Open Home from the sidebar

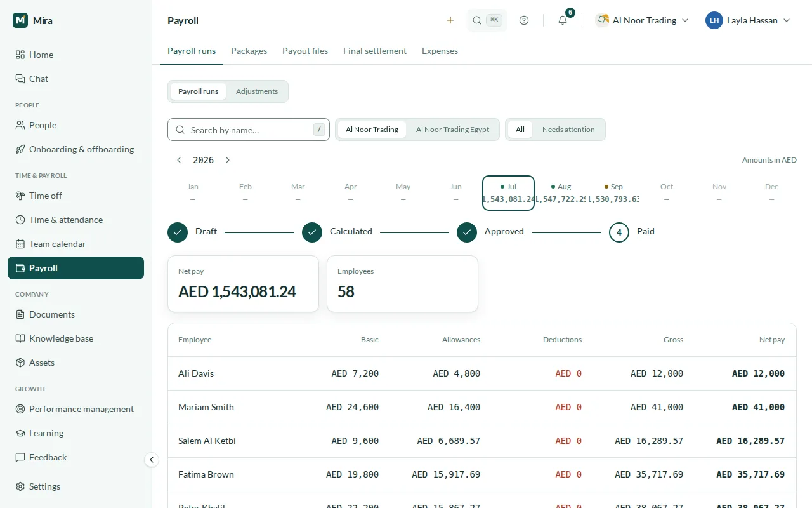pyautogui.click(x=75, y=55)
